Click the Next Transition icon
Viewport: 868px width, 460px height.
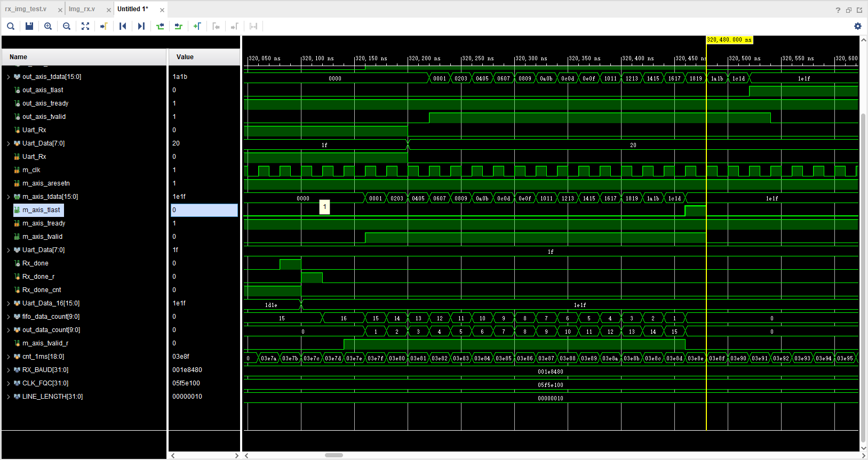[x=179, y=26]
